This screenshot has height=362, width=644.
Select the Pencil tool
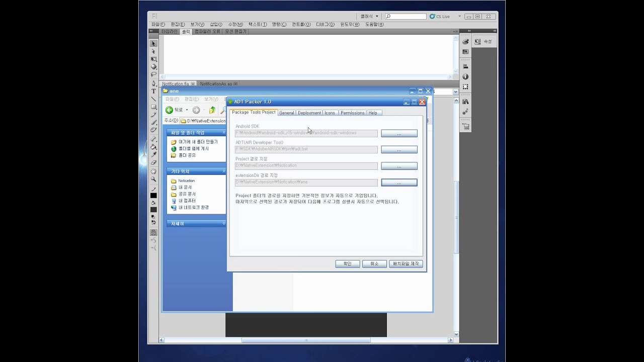click(153, 115)
